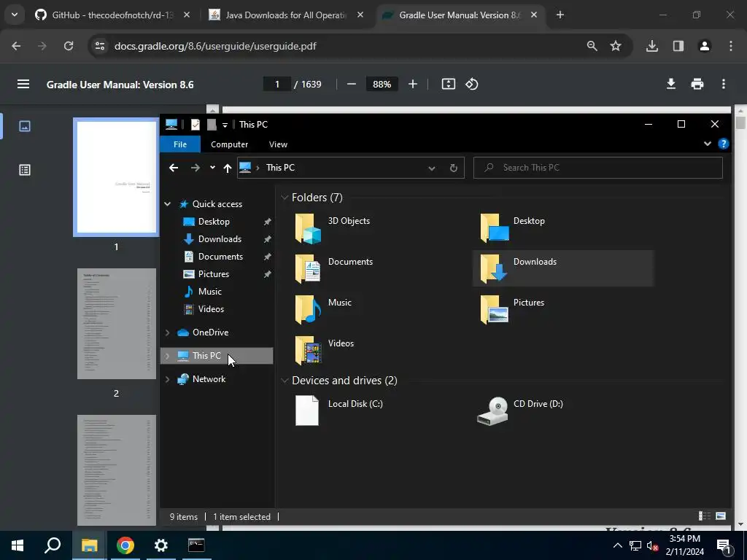Open Chrome downloads icon
The image size is (747, 560).
pyautogui.click(x=651, y=46)
